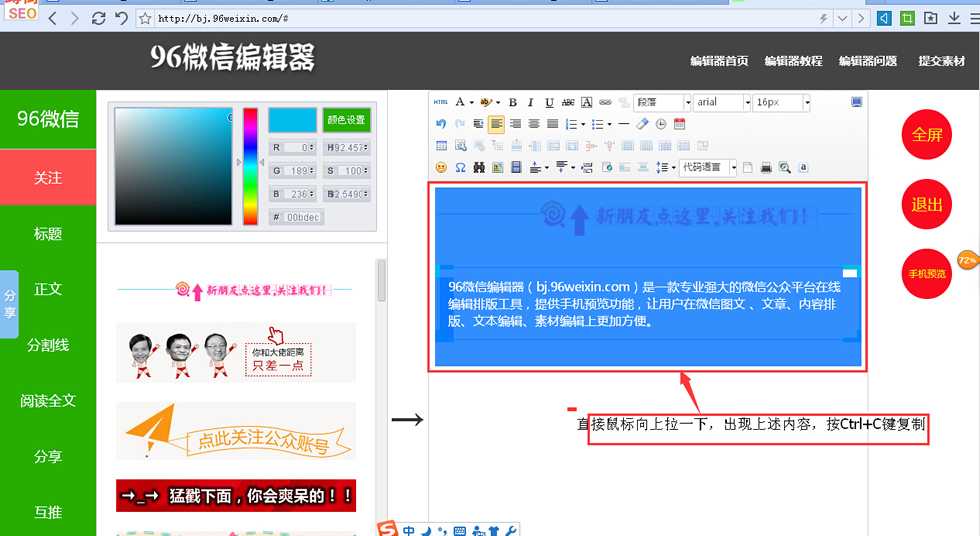
Task: Click the blank new document icon
Action: 748,167
